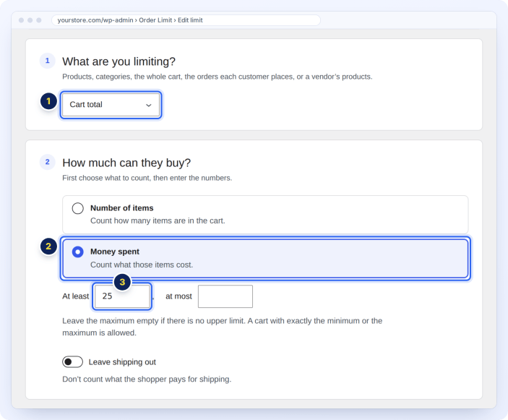Click the 'Products, categories, the whole cart' description
The width and height of the screenshot is (508, 420).
click(x=217, y=77)
